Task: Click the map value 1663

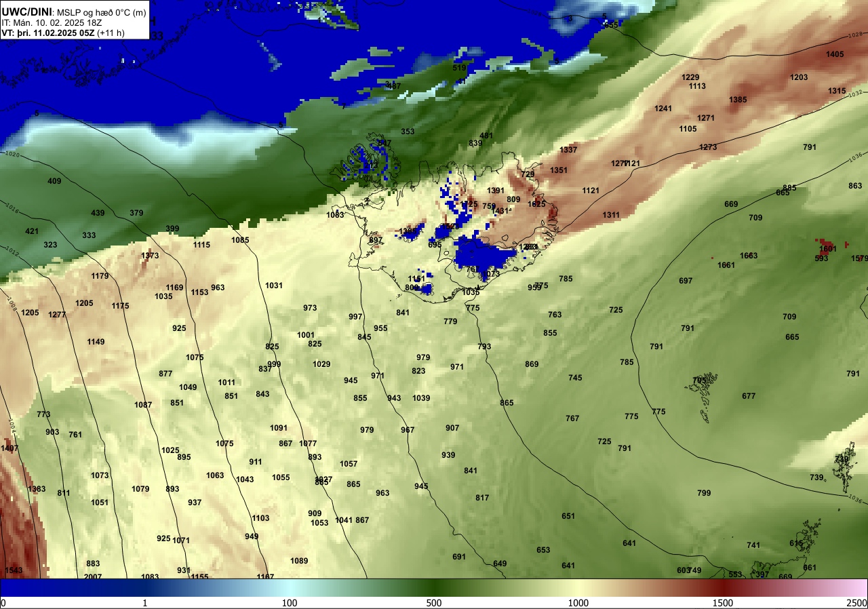Action: 749,256
